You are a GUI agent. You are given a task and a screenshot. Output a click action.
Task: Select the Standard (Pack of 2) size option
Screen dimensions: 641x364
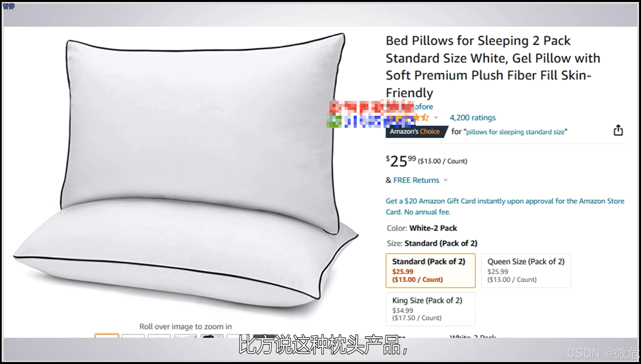[x=430, y=270]
